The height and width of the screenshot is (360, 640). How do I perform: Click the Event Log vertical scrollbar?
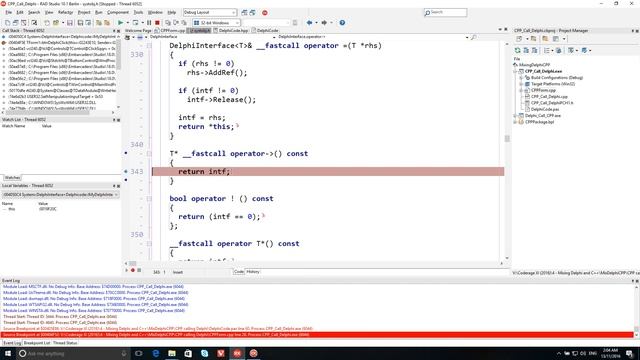[636, 311]
